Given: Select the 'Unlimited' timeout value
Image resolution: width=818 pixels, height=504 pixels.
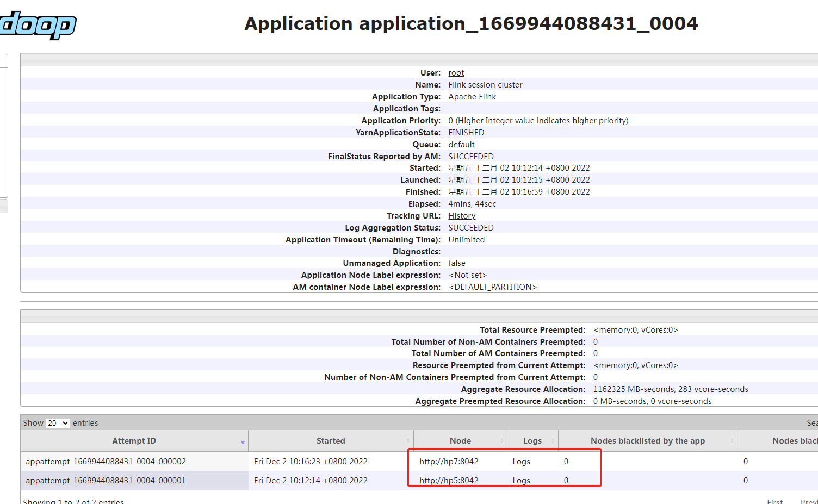Looking at the screenshot, I should pyautogui.click(x=466, y=240).
